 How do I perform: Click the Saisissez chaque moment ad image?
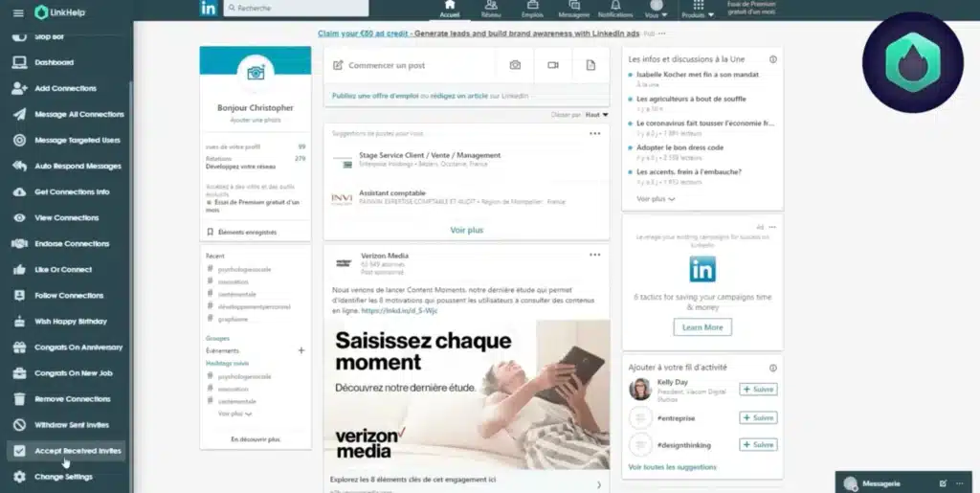(467, 395)
